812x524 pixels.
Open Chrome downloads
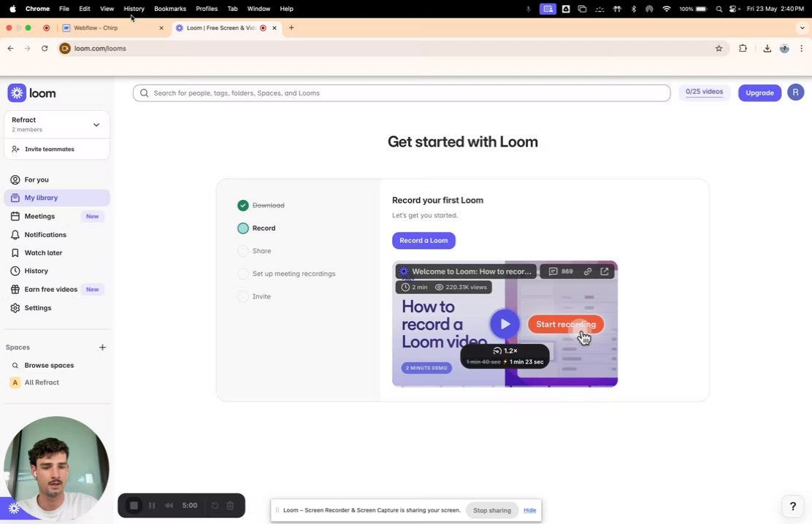pos(767,49)
